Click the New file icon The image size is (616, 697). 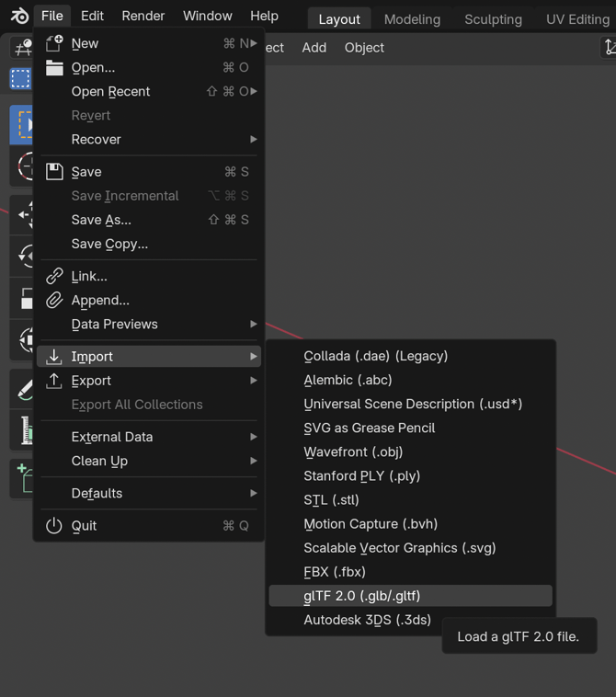click(54, 43)
